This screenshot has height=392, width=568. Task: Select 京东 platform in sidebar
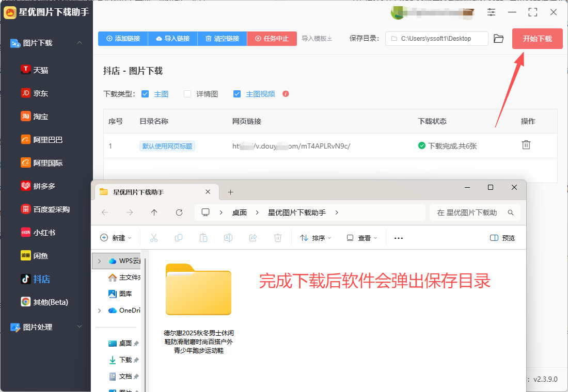(35, 93)
